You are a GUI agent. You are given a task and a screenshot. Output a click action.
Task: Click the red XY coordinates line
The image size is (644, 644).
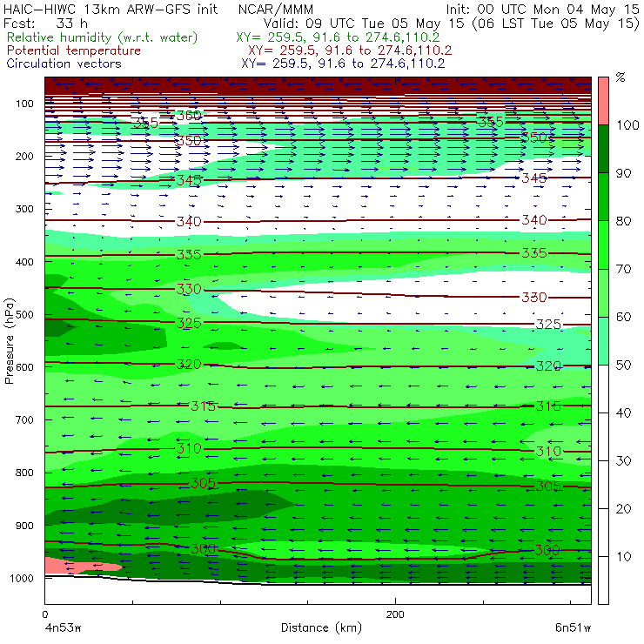pos(350,50)
